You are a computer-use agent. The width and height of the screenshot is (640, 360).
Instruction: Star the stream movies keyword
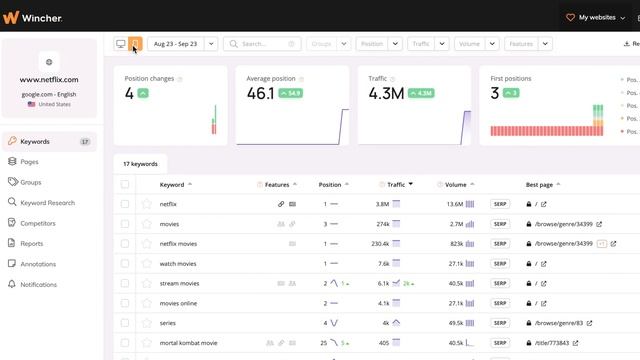147,283
